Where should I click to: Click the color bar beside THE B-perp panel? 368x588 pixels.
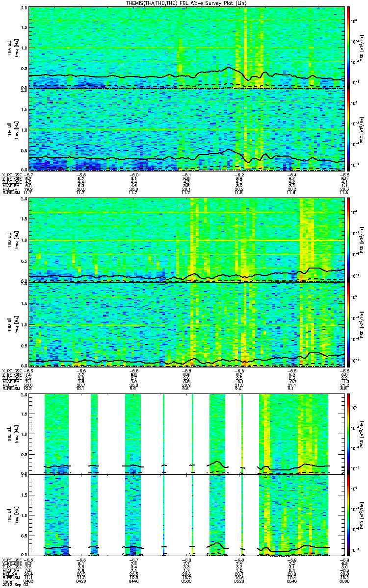[348, 433]
